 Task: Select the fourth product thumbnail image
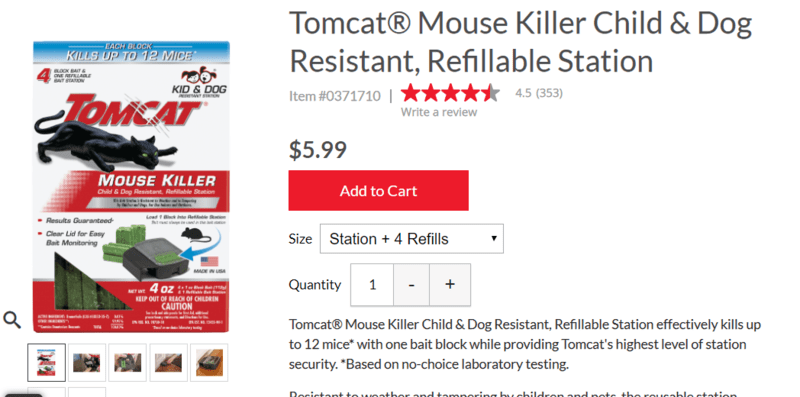click(168, 362)
